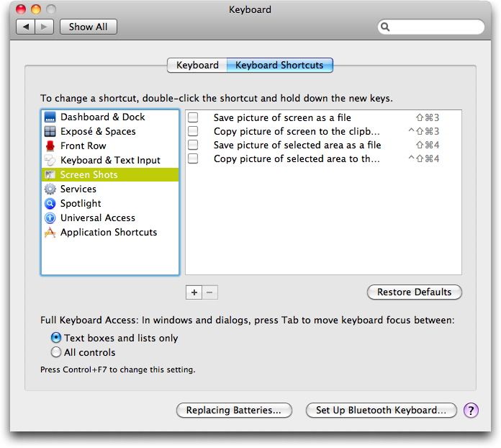Image resolution: width=501 pixels, height=448 pixels.
Task: Click the ⇧⌘4 shortcut key value
Action: point(428,145)
